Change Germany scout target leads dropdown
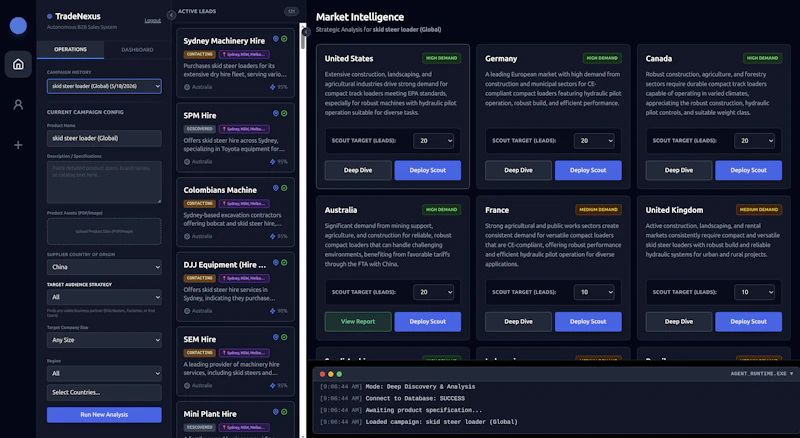Viewport: 800px width, 438px height. coord(594,140)
